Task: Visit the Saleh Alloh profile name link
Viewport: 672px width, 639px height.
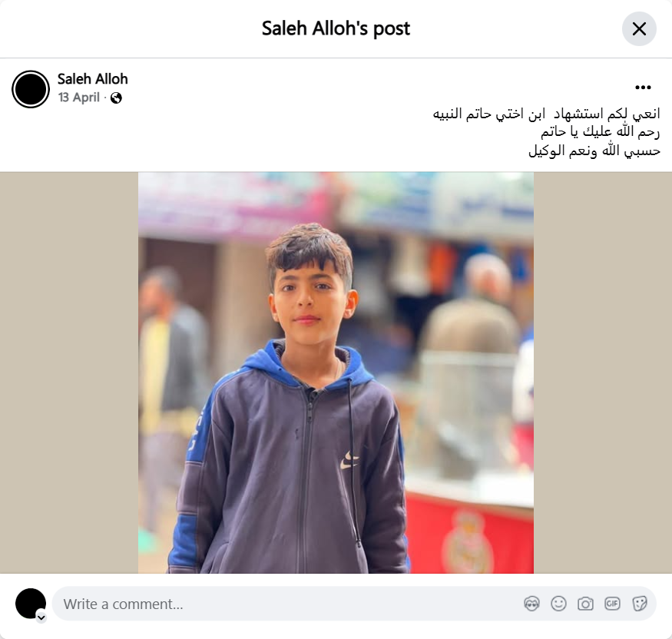Action: point(93,79)
